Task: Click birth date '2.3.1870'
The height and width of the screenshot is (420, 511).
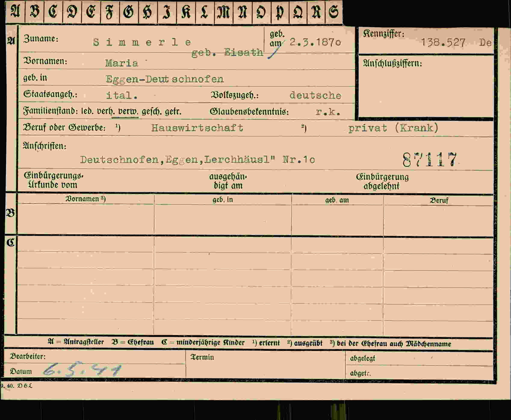Action: pos(315,42)
